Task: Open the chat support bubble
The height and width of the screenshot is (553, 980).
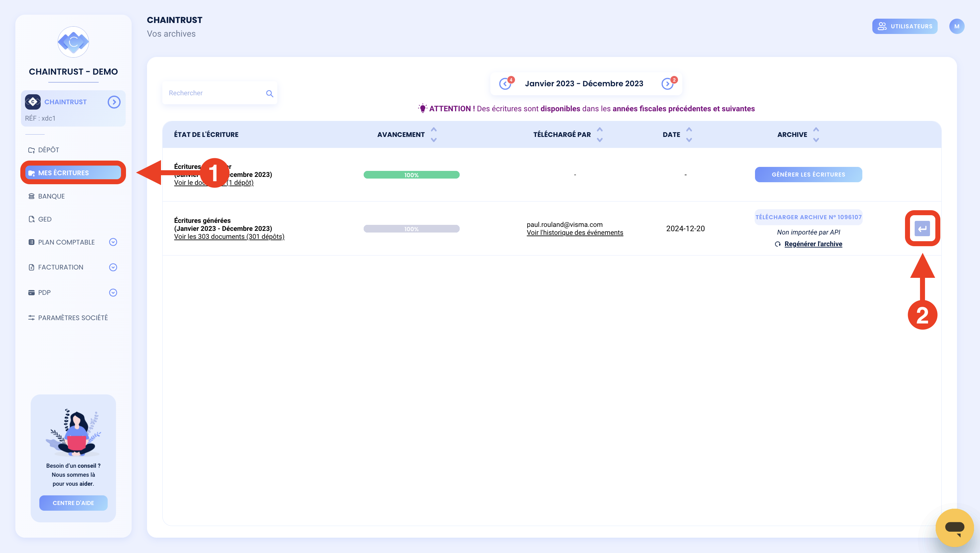Action: (x=955, y=528)
